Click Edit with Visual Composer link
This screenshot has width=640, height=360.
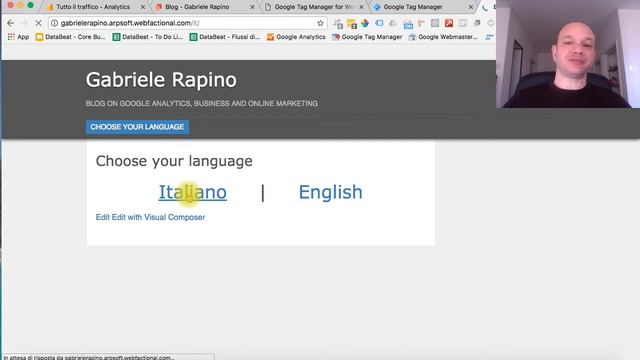pos(158,217)
